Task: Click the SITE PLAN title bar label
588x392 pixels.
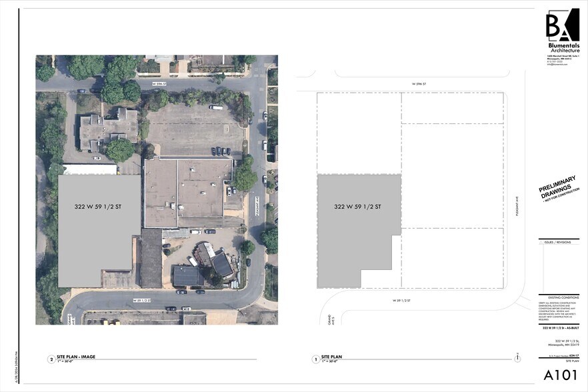Action: point(573,361)
